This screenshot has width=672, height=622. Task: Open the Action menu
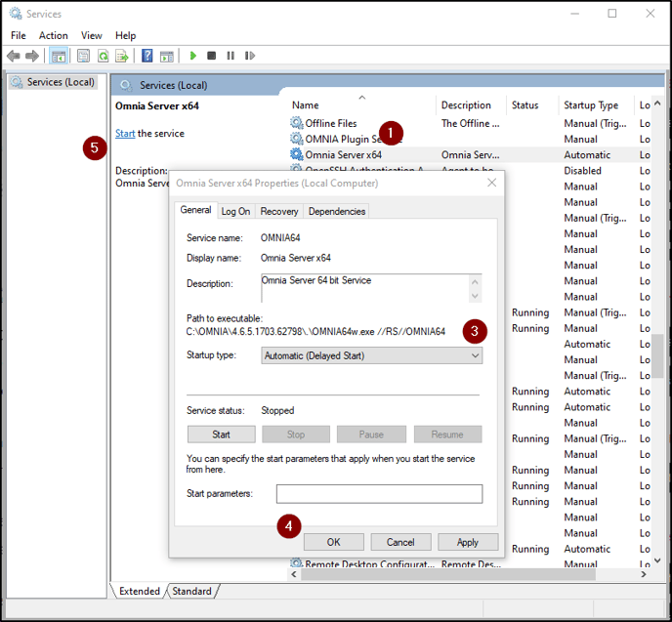[x=53, y=35]
